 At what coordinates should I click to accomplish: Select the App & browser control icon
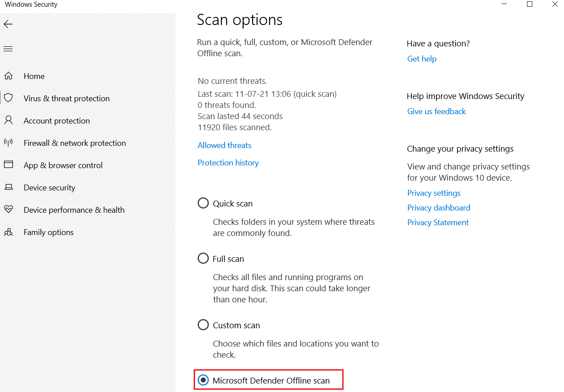click(x=8, y=165)
